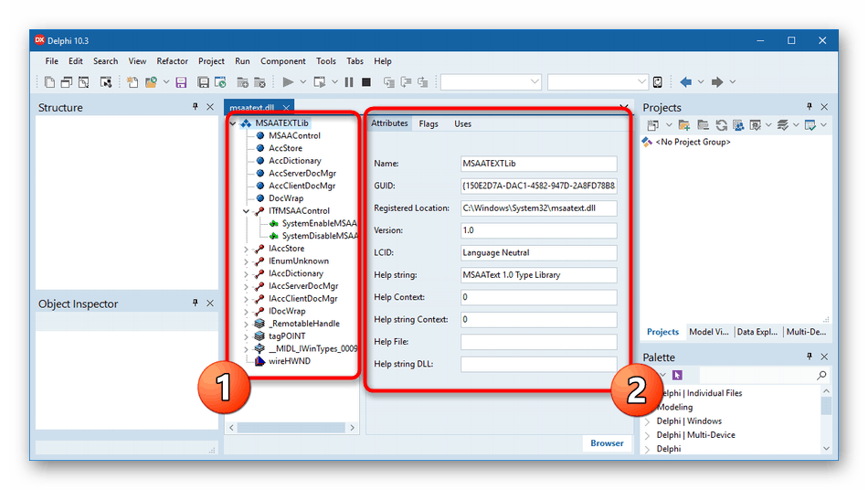Screen dimensions: 868x490
Task: Click the arrow cursor icon in Palette
Action: 677,376
